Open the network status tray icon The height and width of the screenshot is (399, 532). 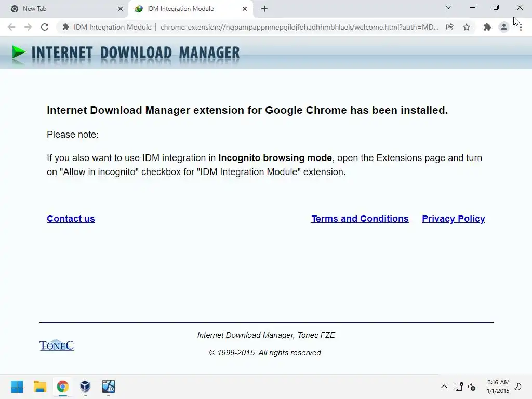tap(458, 387)
